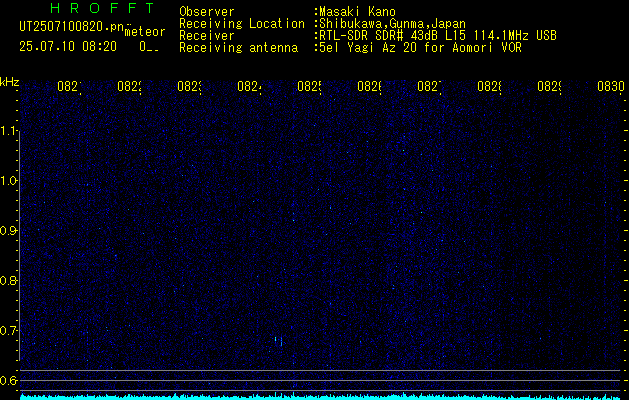Select the location Shibukawa,Gunma,Japan
Screen dimensions: 629x400
point(390,24)
